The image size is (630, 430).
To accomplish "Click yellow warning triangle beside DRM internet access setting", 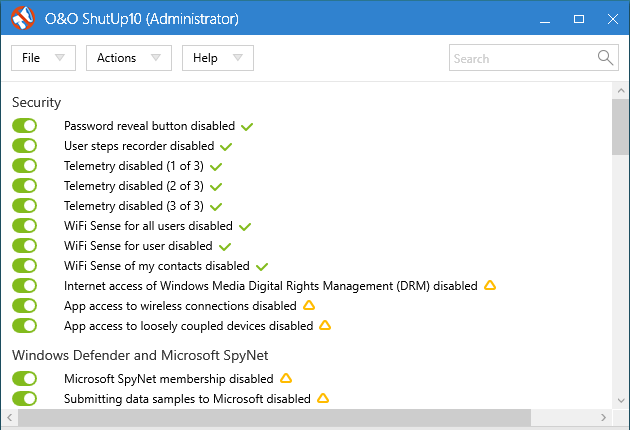I will pos(490,285).
